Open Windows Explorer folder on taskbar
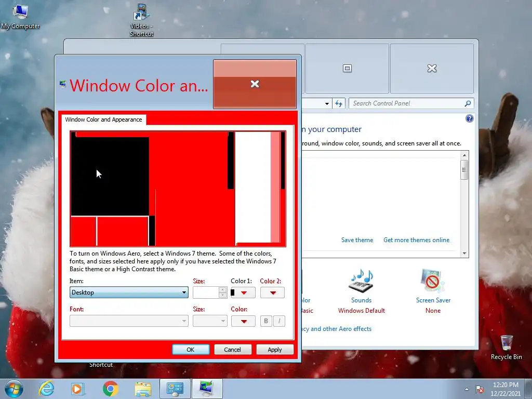532x399 pixels. tap(143, 390)
